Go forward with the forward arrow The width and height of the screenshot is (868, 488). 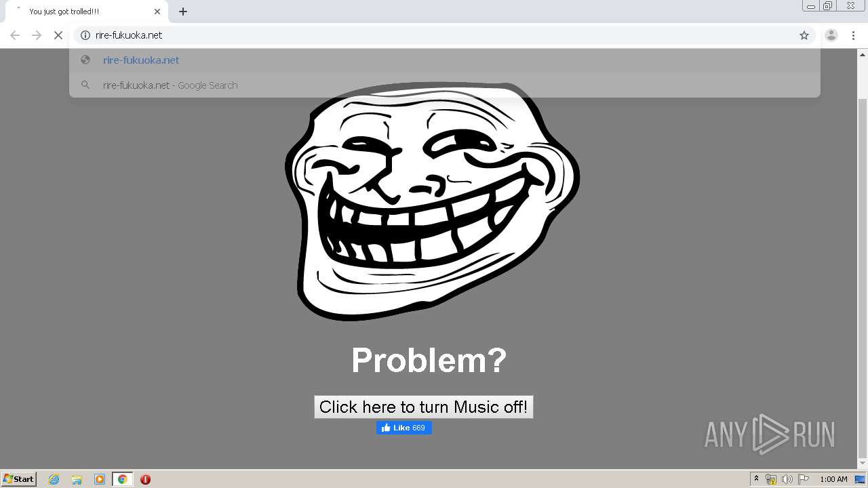[37, 35]
